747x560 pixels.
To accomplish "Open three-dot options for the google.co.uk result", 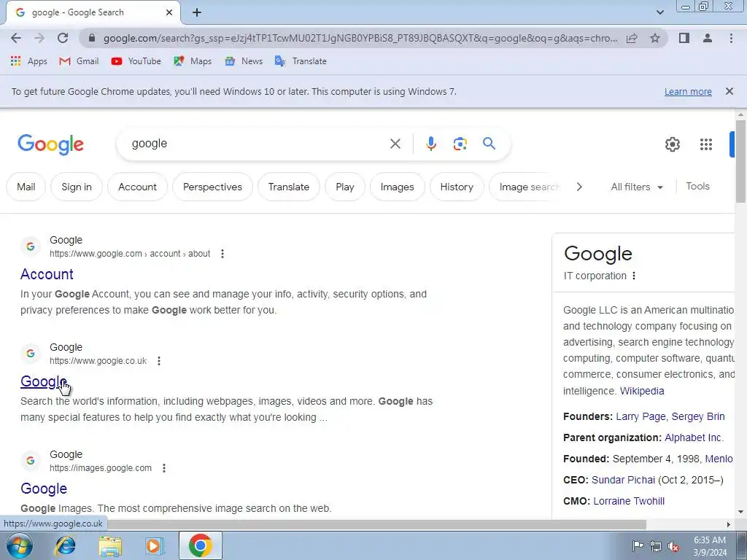I will click(158, 361).
